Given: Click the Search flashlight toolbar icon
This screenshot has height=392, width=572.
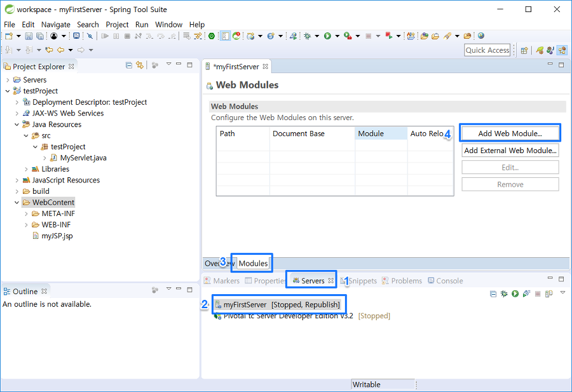Looking at the screenshot, I should (x=447, y=36).
